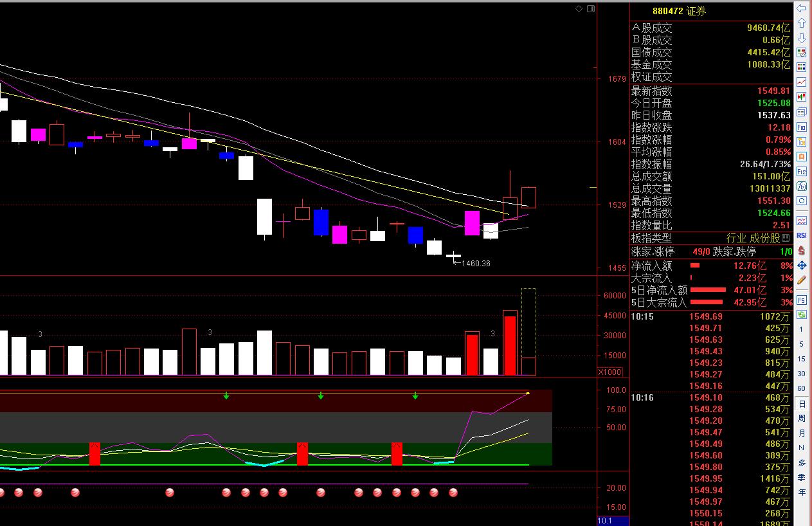Click the tallest dotted volume bar

click(528, 332)
